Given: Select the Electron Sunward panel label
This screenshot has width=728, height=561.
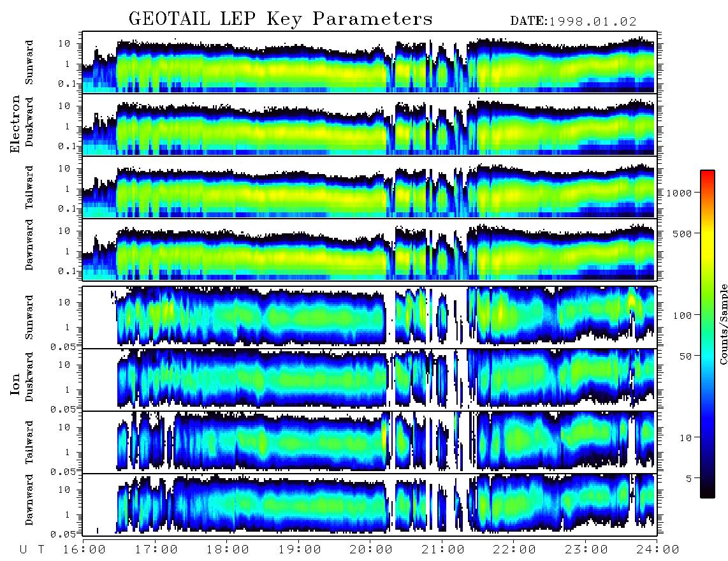Looking at the screenshot, I should [x=29, y=62].
